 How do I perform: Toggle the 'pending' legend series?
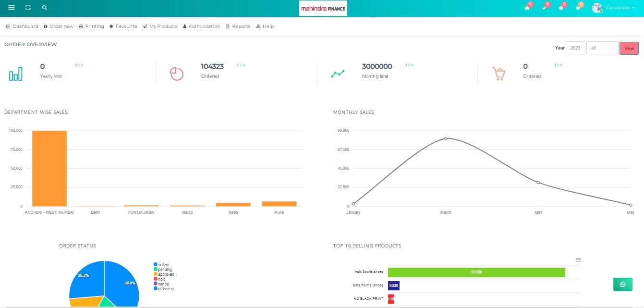(x=162, y=270)
